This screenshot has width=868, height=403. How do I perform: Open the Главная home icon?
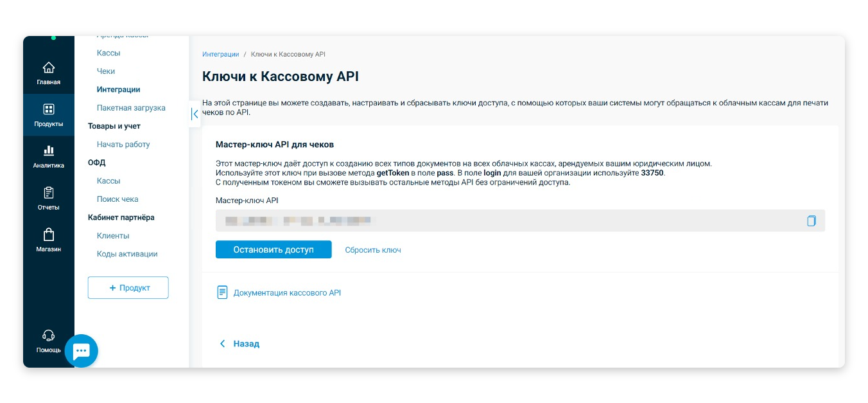[x=49, y=67]
